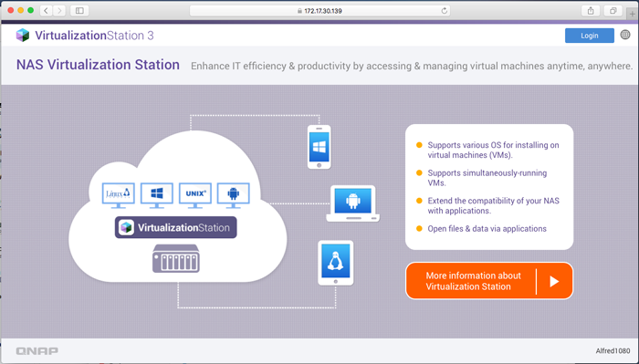
Task: Click the Windows phone device icon
Action: point(319,147)
